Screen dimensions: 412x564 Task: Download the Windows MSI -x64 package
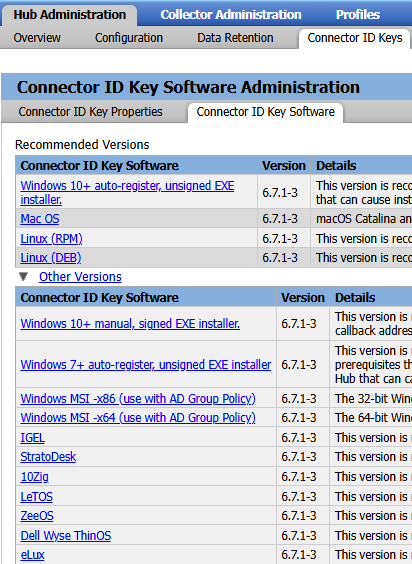pyautogui.click(x=138, y=418)
